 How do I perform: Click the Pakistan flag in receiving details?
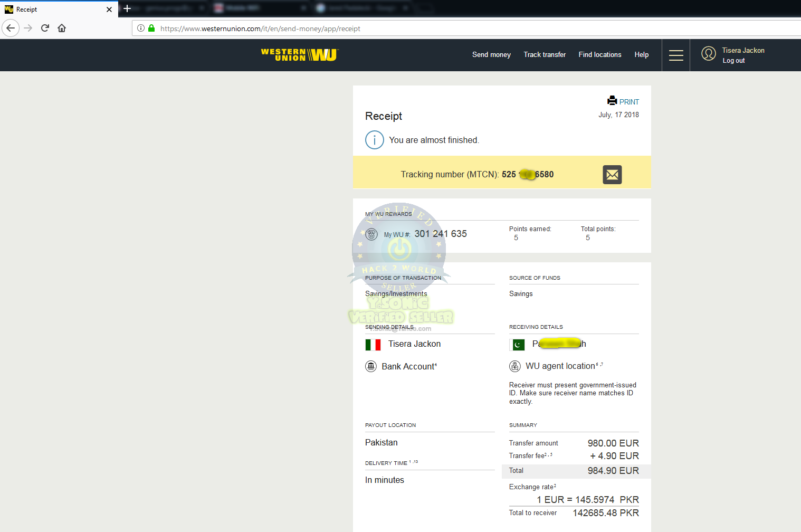(518, 345)
